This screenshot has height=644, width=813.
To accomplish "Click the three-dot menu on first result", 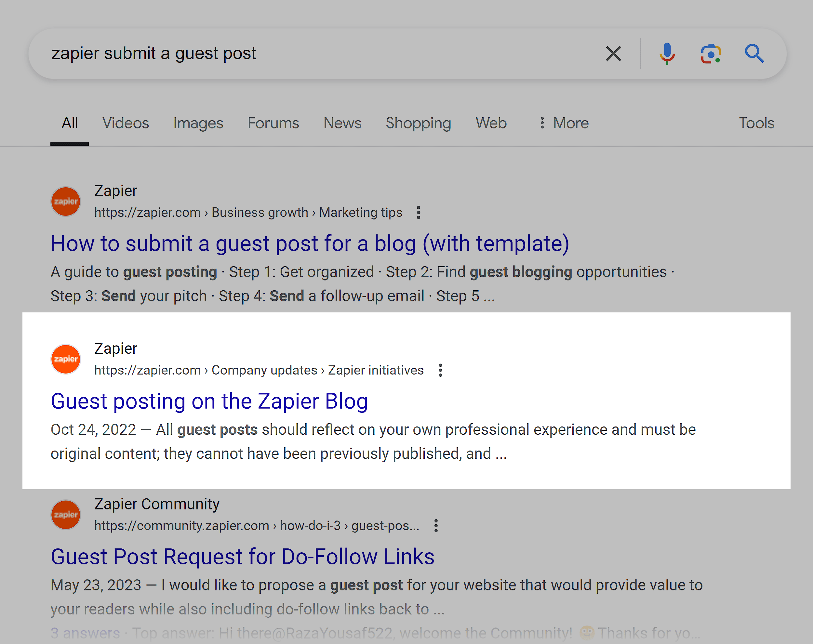I will pos(419,213).
